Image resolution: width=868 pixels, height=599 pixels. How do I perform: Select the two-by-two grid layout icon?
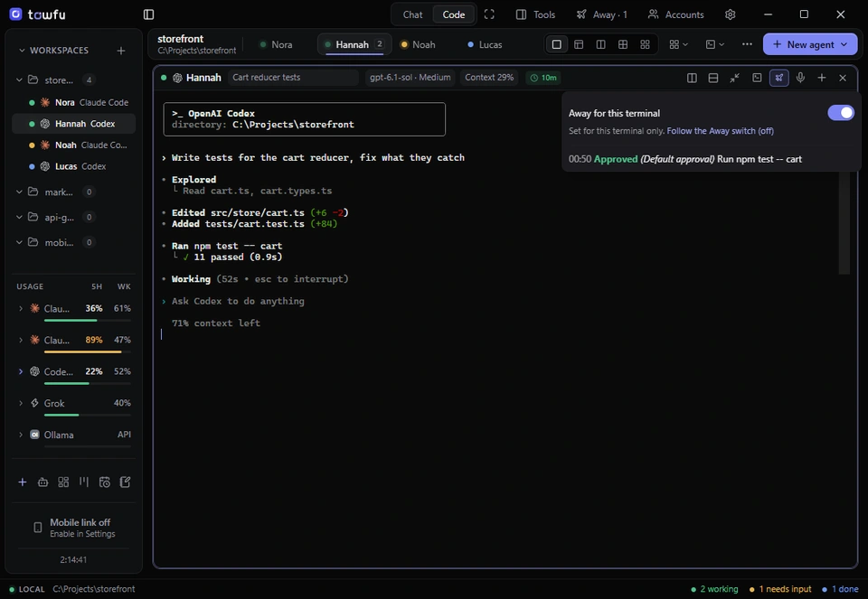coord(623,44)
